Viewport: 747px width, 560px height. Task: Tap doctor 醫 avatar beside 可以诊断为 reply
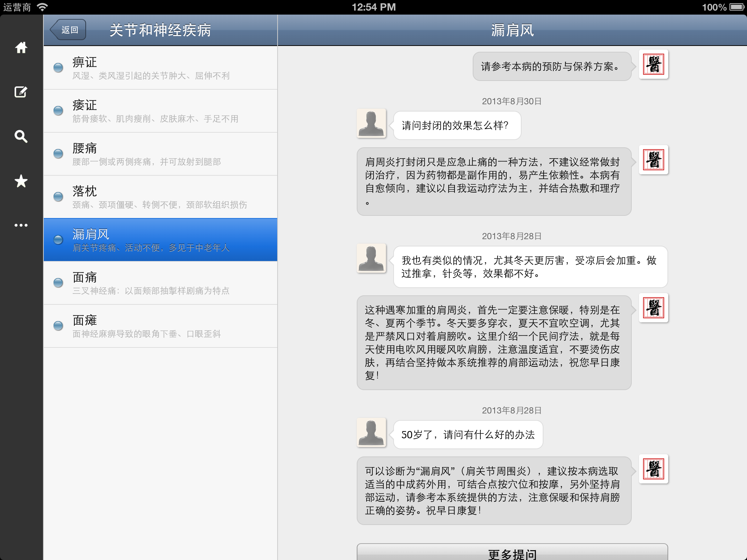[654, 469]
